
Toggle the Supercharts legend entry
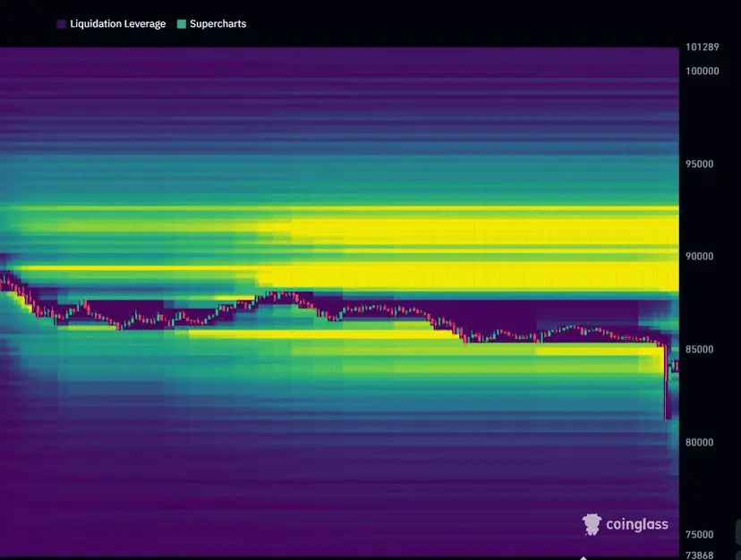click(x=212, y=24)
